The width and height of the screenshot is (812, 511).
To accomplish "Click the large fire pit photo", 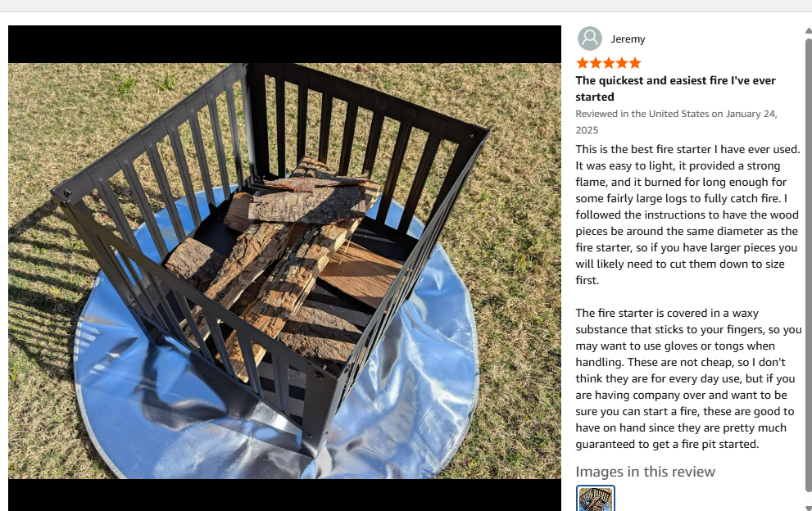I will tap(284, 271).
